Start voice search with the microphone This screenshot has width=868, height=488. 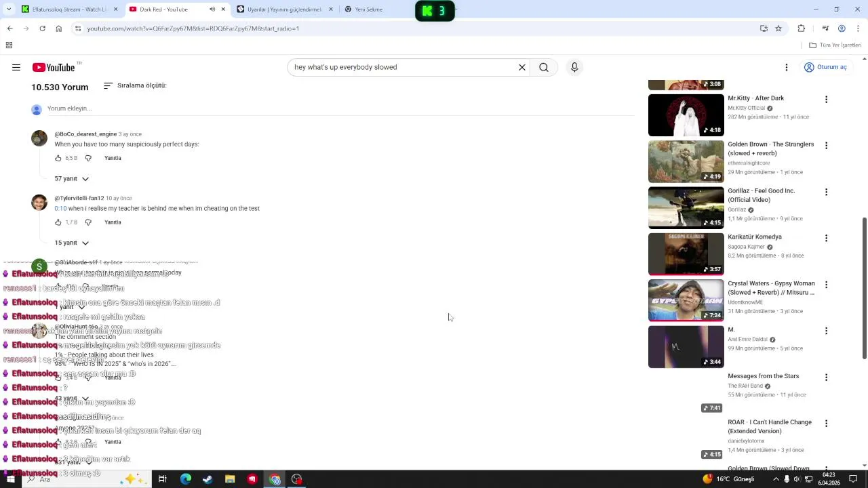pos(574,67)
